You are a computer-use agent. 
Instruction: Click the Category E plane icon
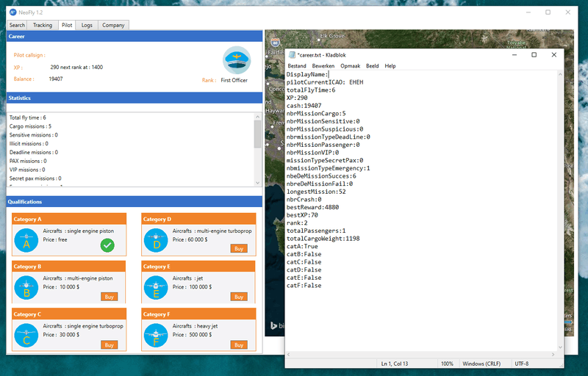(156, 288)
